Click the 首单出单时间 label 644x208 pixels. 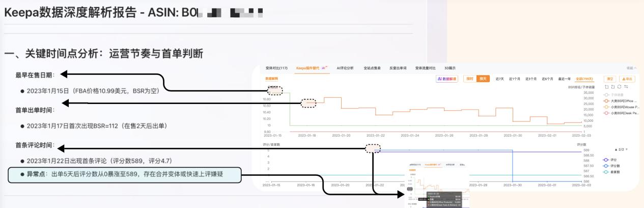[x=36, y=110]
